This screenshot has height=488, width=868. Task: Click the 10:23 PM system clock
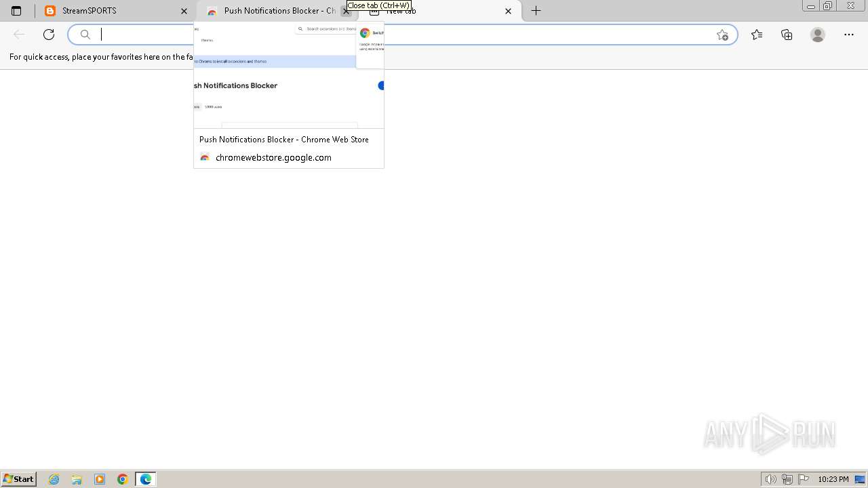[x=833, y=479]
